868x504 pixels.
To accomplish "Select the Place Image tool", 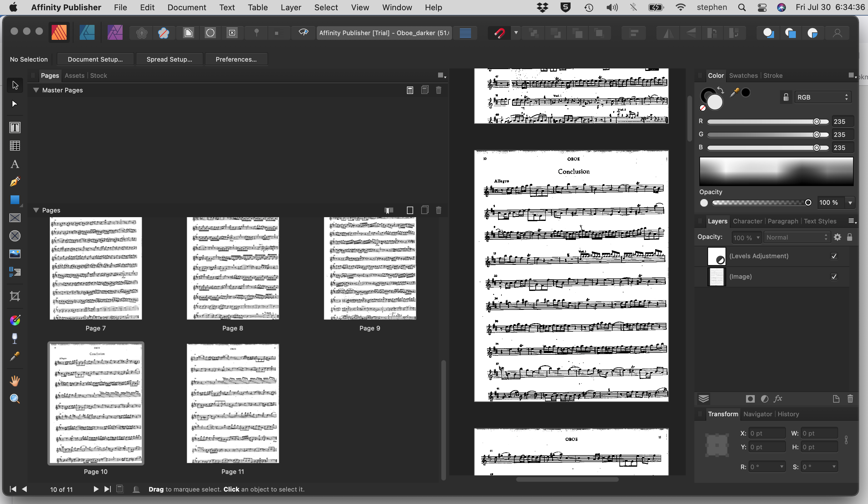I will click(15, 254).
